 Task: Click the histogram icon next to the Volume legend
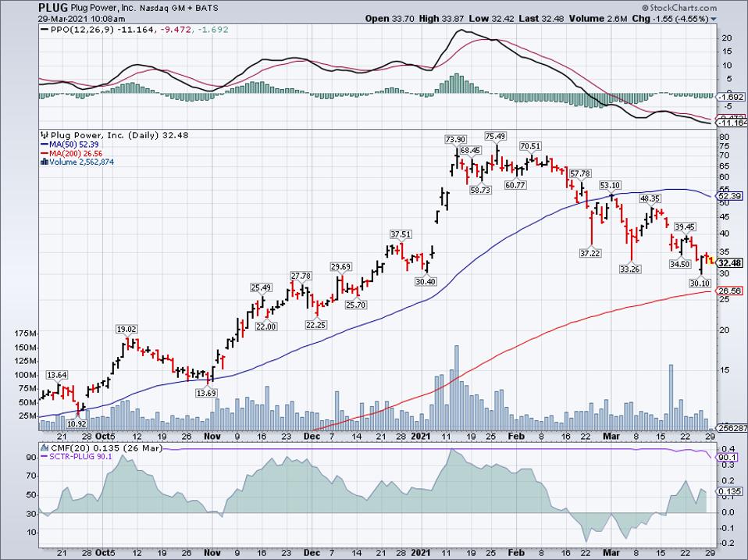(x=45, y=162)
